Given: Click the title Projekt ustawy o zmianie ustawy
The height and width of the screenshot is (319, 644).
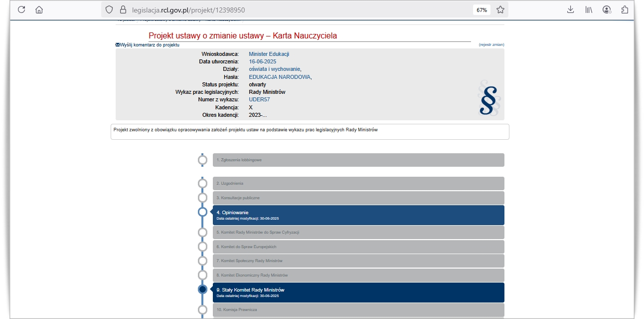Looking at the screenshot, I should coord(243,36).
